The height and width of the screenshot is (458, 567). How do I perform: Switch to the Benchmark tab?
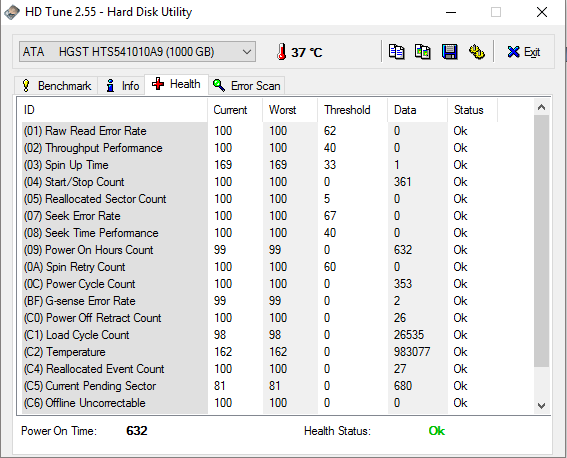tap(56, 86)
